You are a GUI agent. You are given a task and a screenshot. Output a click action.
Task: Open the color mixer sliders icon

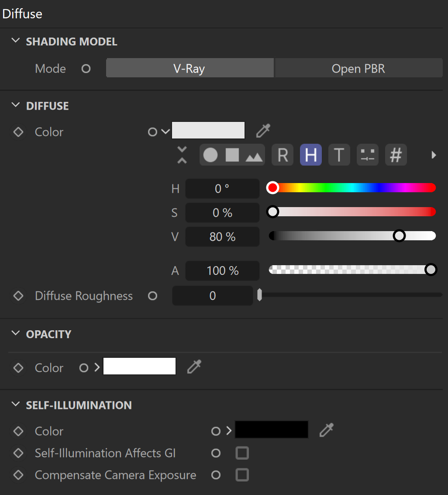pos(368,155)
